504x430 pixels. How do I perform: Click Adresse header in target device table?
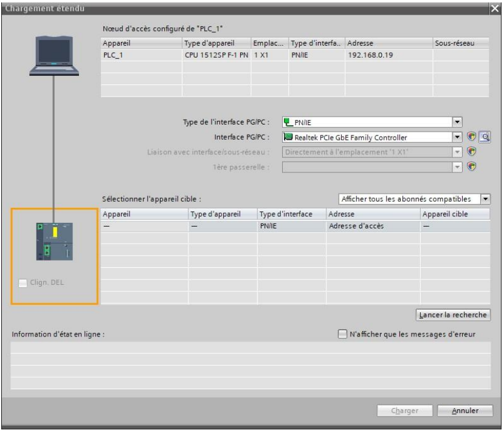[373, 214]
